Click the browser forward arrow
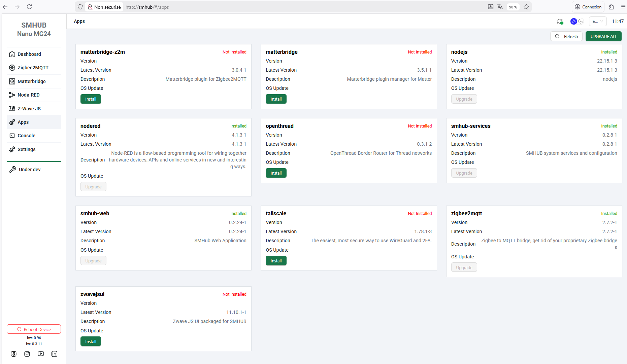The height and width of the screenshot is (364, 627). (x=17, y=7)
